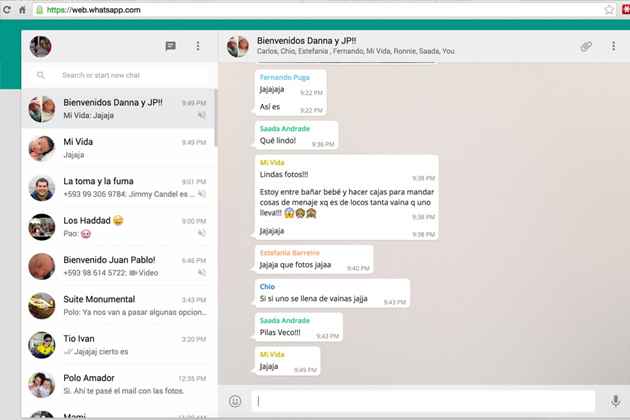Image resolution: width=630 pixels, height=420 pixels.
Task: Click your profile avatar in sidebar
Action: tap(40, 46)
